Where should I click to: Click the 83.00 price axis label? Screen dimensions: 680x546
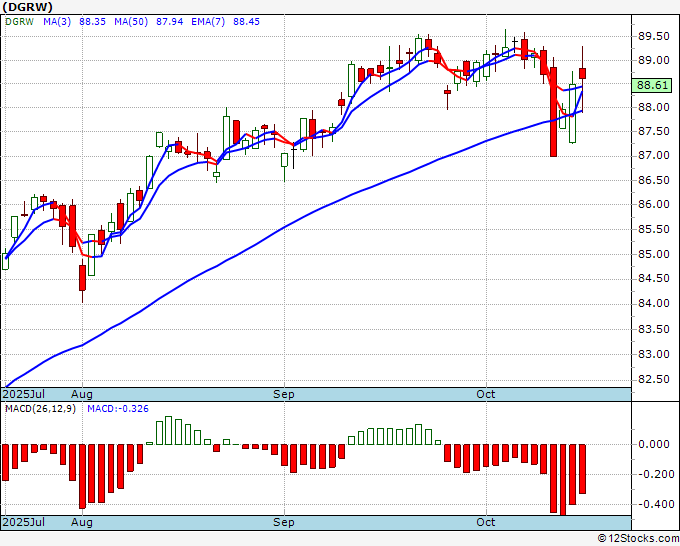pyautogui.click(x=654, y=354)
